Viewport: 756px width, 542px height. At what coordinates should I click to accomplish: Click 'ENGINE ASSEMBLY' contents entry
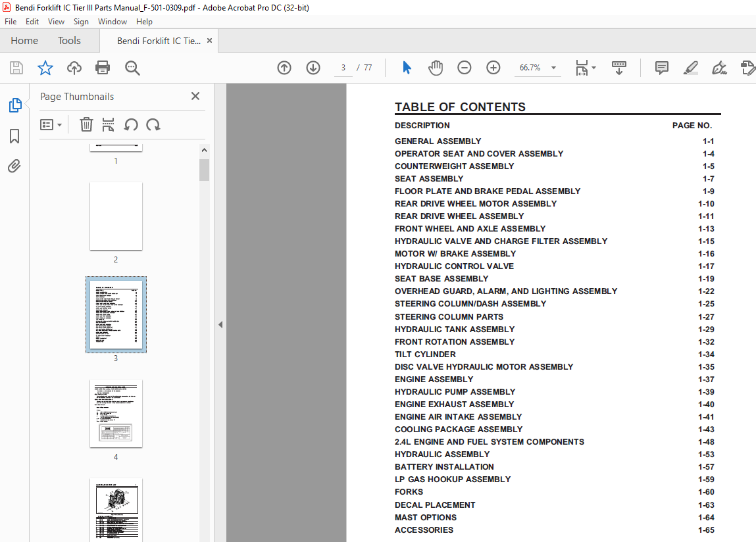[x=434, y=380]
